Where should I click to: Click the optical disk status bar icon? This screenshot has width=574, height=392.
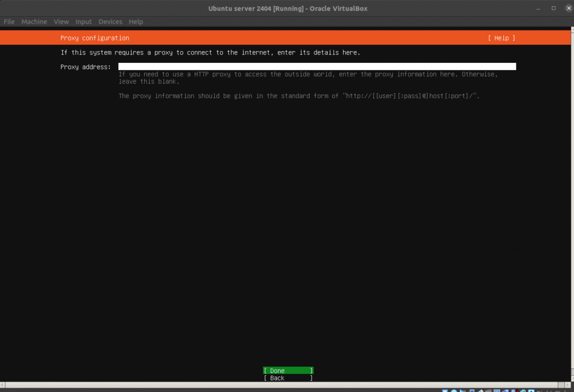click(453, 390)
